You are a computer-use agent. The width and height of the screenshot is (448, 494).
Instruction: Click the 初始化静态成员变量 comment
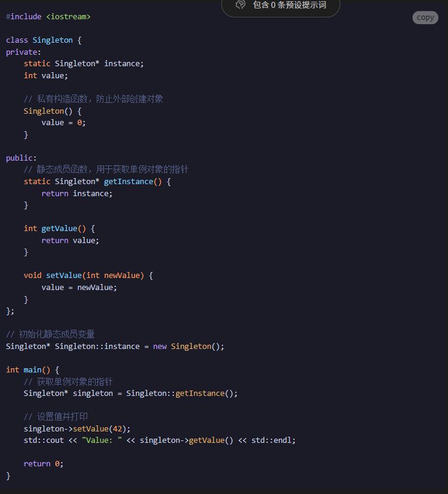tap(51, 334)
